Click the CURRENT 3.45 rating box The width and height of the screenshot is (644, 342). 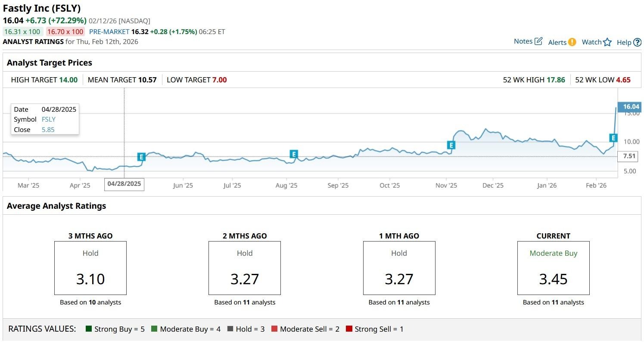(554, 268)
